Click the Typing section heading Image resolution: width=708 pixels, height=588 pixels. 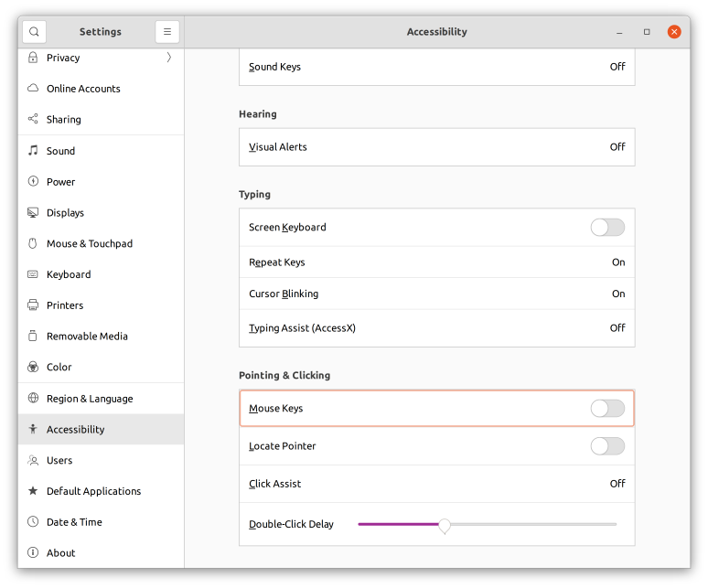254,195
